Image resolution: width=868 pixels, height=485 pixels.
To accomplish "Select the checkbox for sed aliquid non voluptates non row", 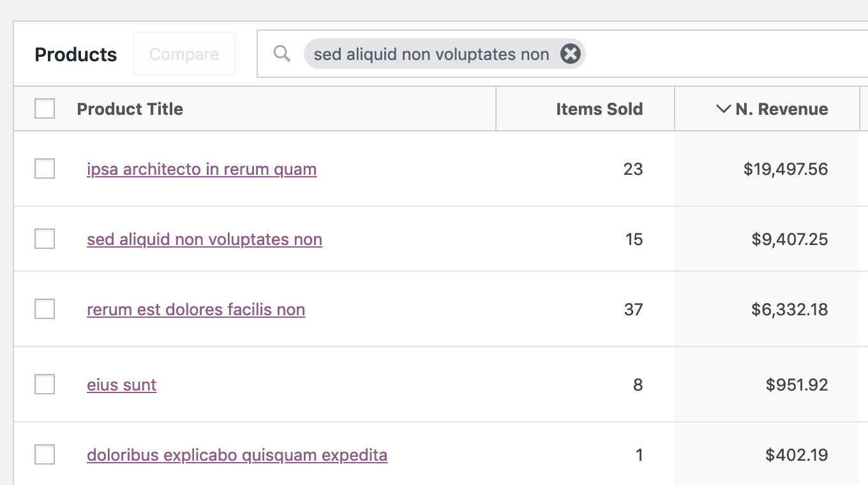I will pos(45,239).
